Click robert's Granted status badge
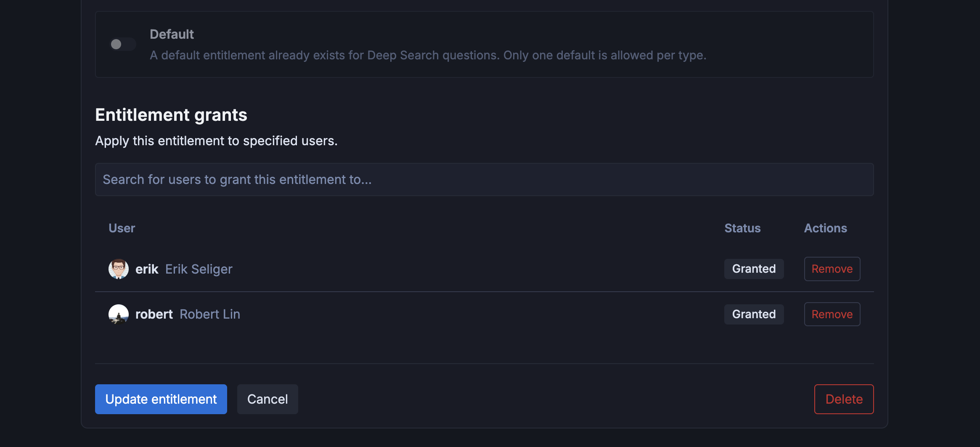This screenshot has height=447, width=980. (x=754, y=314)
